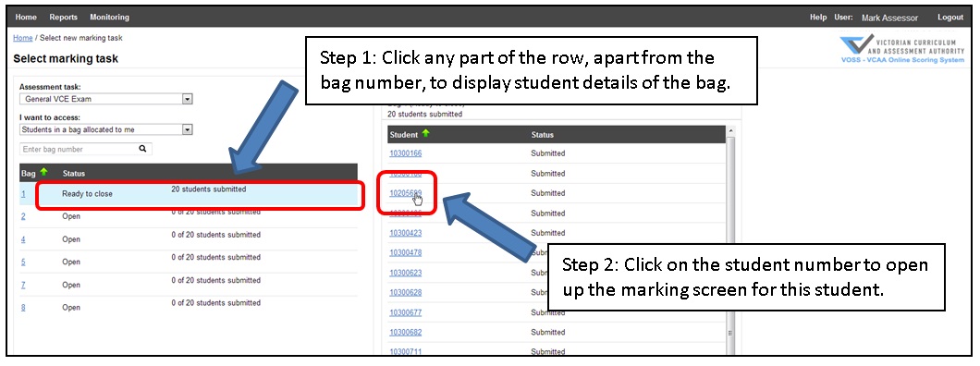Open the Help menu item
The image size is (980, 366).
point(818,17)
